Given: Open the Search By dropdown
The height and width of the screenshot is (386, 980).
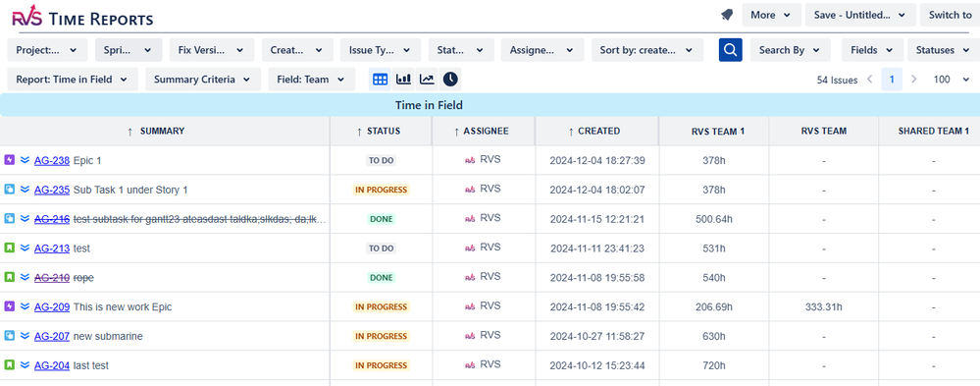Looking at the screenshot, I should [790, 50].
